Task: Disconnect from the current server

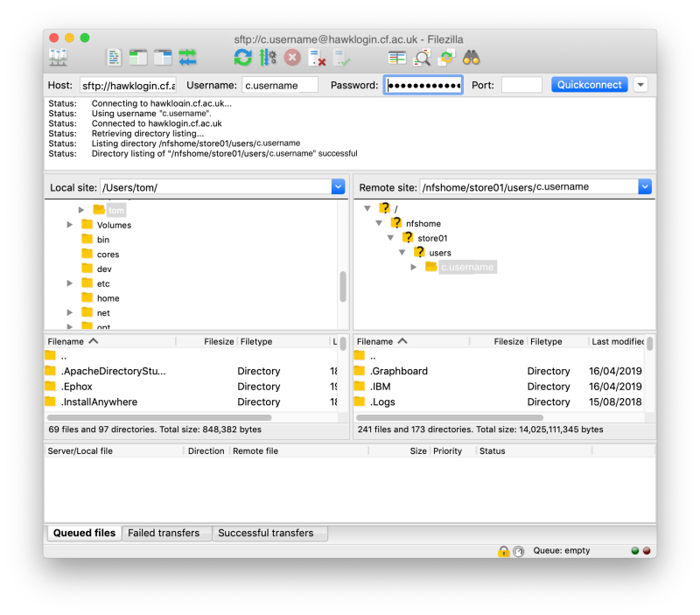Action: pyautogui.click(x=317, y=58)
